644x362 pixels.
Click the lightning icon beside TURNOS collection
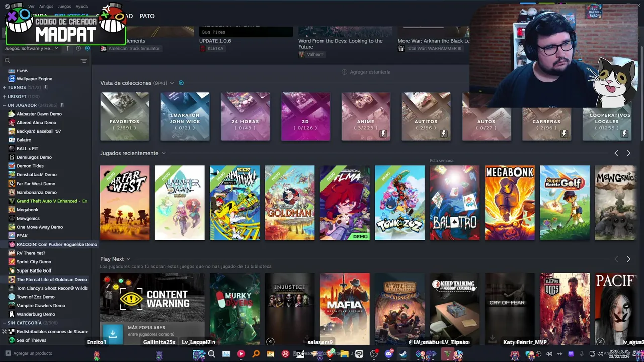click(x=45, y=87)
